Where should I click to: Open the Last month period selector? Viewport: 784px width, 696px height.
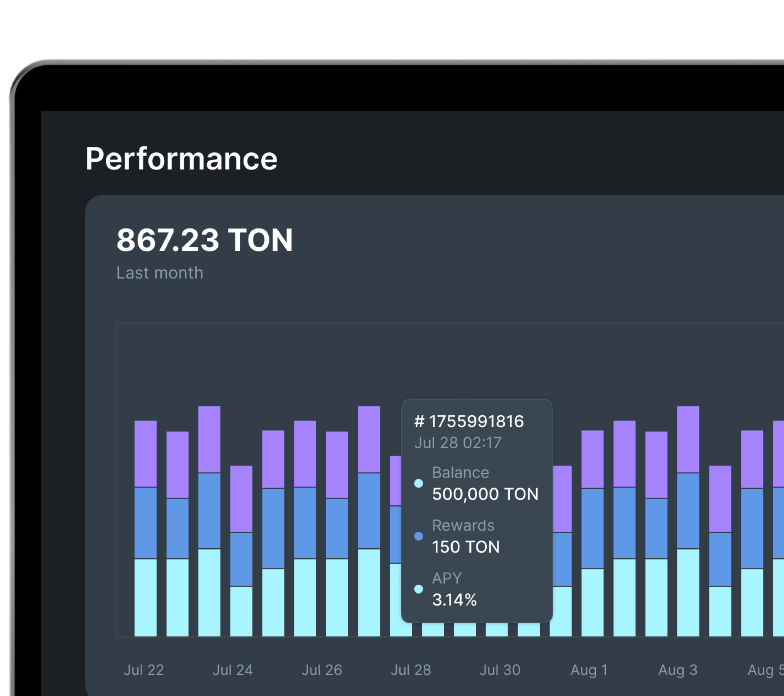(160, 273)
